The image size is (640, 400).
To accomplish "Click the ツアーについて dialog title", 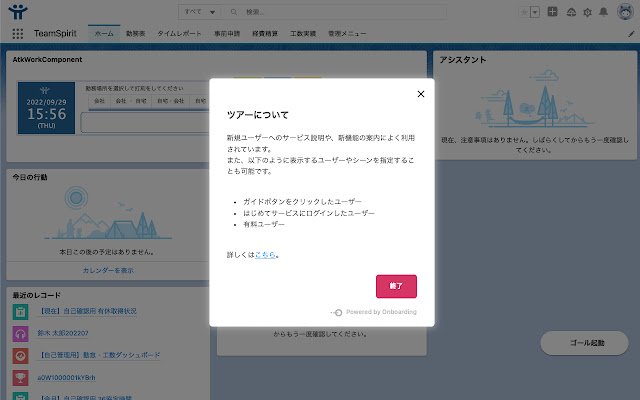I will 258,115.
